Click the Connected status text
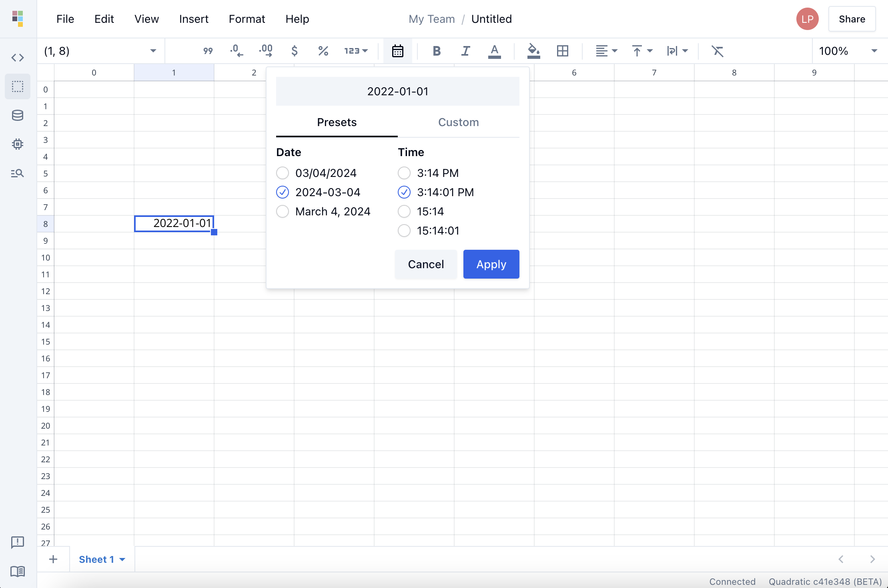888x588 pixels. click(732, 582)
